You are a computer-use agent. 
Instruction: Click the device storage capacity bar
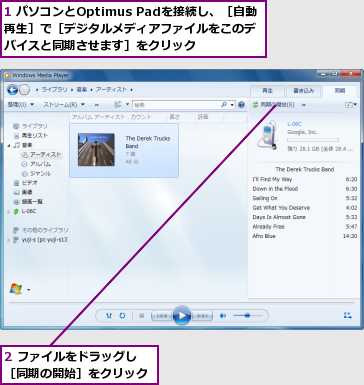[x=313, y=140]
